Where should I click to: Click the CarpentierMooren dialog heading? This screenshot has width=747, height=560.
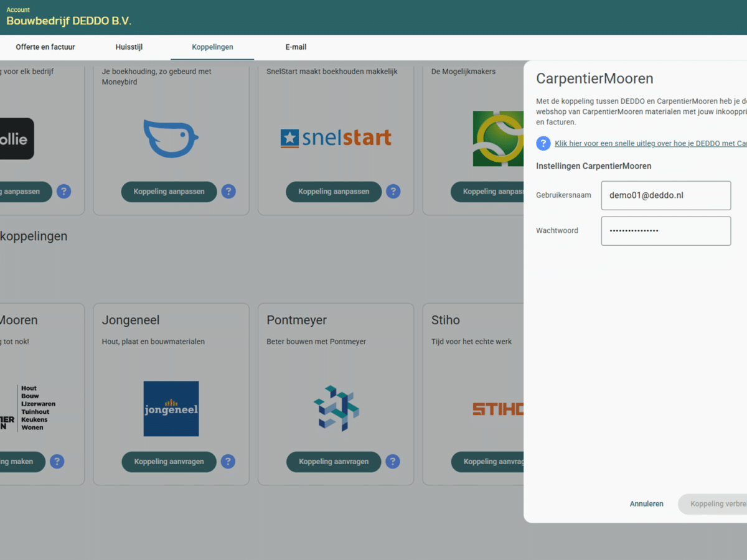point(595,79)
